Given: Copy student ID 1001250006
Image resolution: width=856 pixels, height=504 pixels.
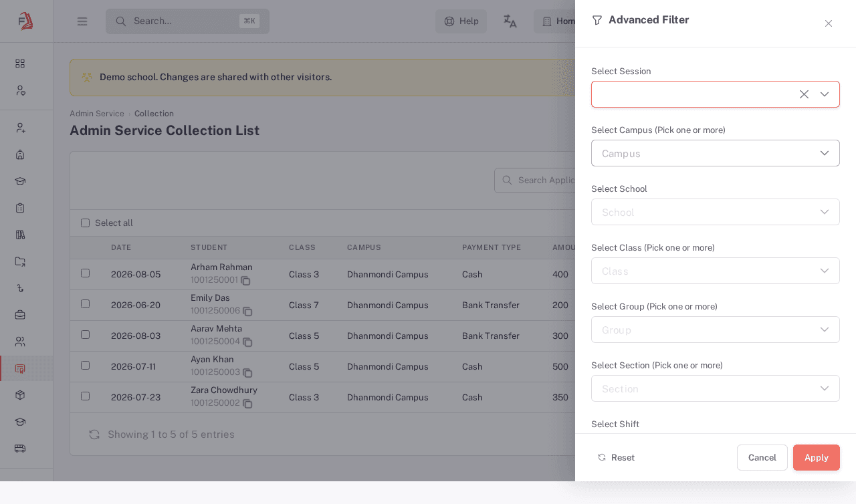Looking at the screenshot, I should (247, 311).
